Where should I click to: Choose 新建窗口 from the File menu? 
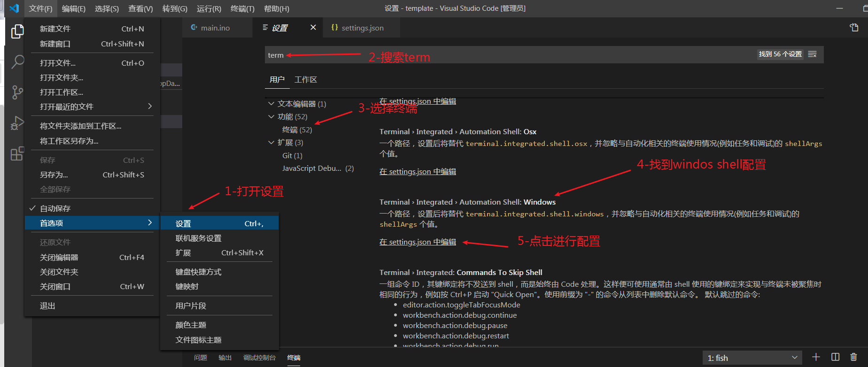coord(92,44)
